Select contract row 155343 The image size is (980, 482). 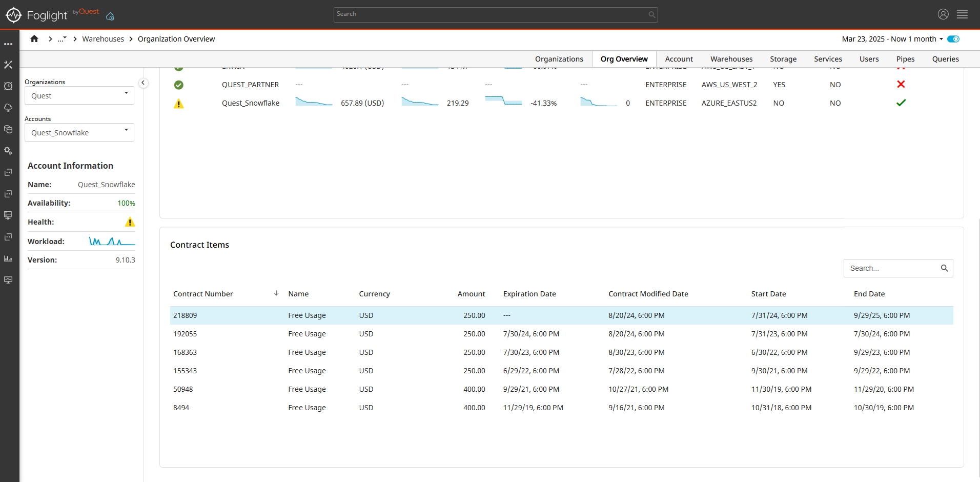coord(561,371)
